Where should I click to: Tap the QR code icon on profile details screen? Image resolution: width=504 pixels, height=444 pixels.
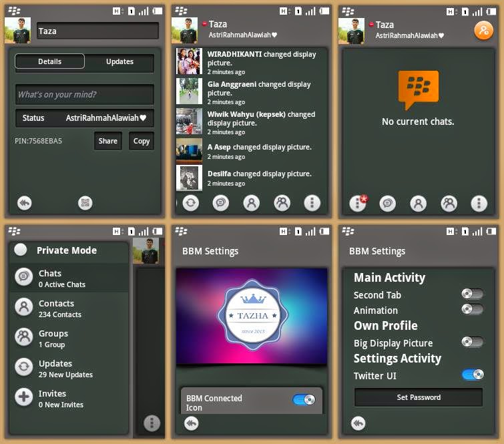click(x=85, y=203)
